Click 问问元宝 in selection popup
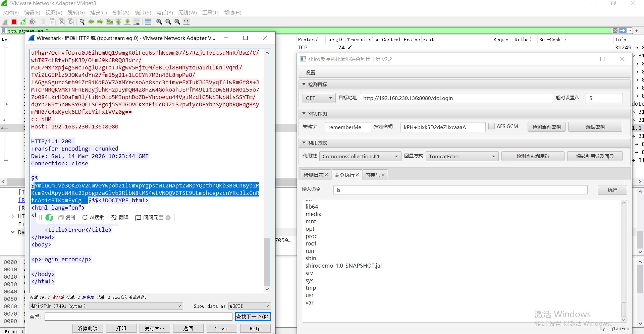This screenshot has height=334, width=644. coord(149,218)
